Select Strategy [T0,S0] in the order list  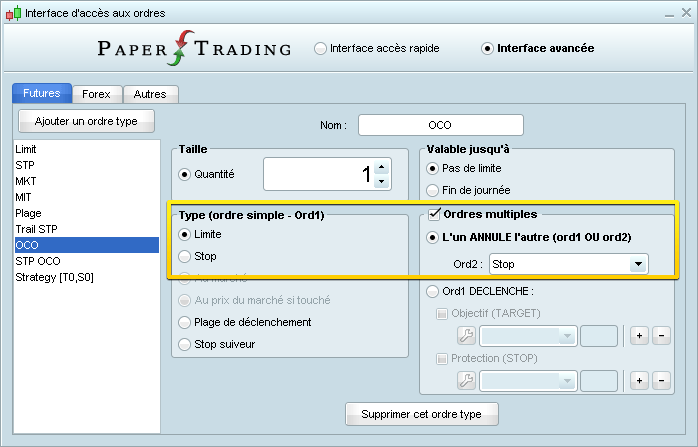[87, 277]
